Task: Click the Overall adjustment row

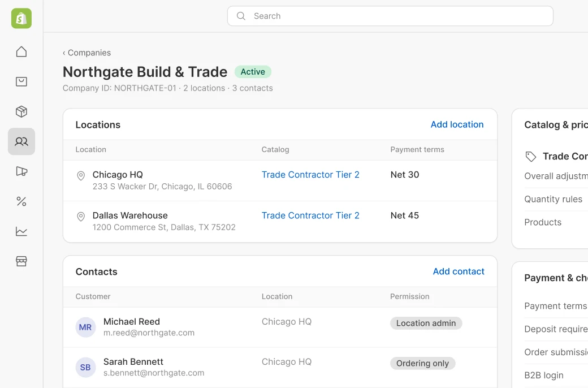Action: tap(556, 176)
